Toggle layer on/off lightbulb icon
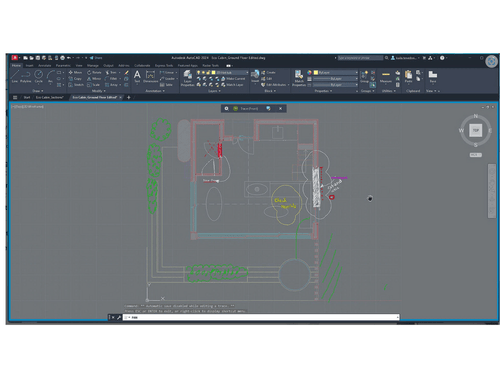The height and width of the screenshot is (375, 500). click(198, 72)
